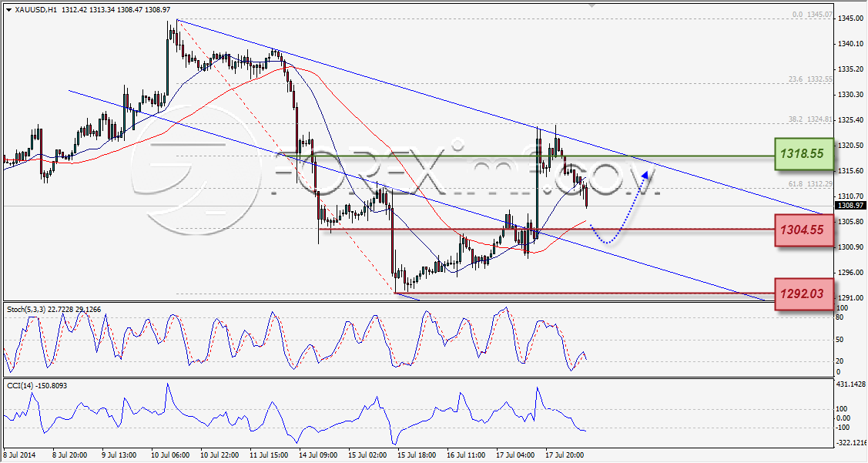Screen dimensions: 868x463
Task: Click CCI axis minimum value -322.1216
Action: pyautogui.click(x=850, y=442)
